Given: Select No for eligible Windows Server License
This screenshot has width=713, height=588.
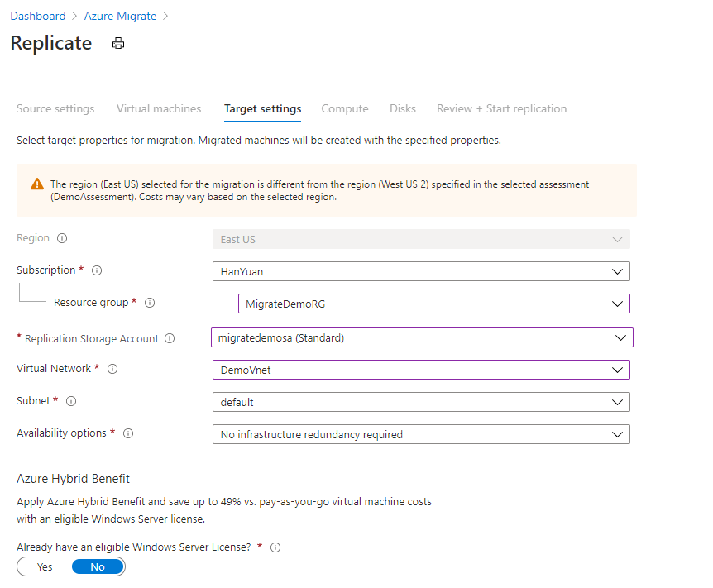Looking at the screenshot, I should pyautogui.click(x=98, y=567).
